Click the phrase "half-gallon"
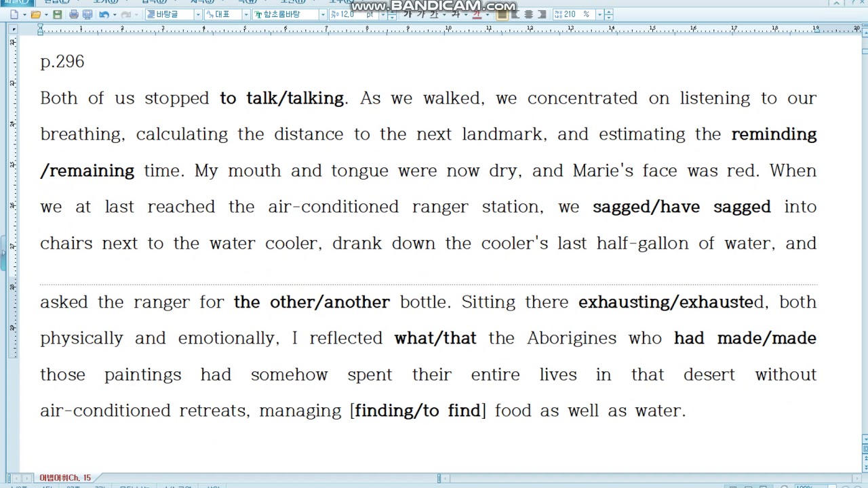Image resolution: width=868 pixels, height=488 pixels. tap(642, 243)
